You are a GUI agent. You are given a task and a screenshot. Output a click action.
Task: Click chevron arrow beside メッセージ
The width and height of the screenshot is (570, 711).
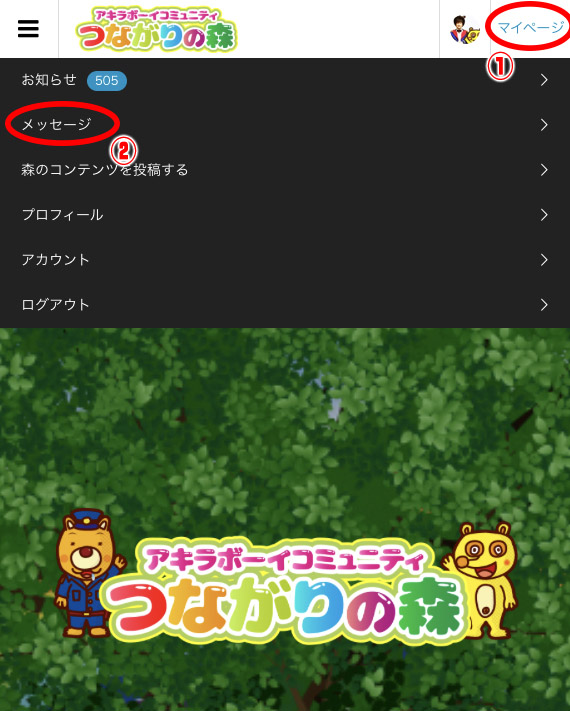pyautogui.click(x=544, y=125)
